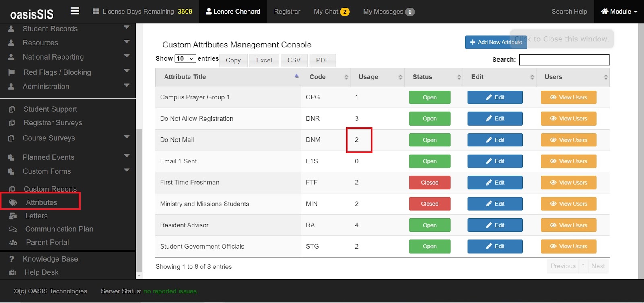This screenshot has height=303, width=644.
Task: Click the sidebar vertical scrollbar
Action: tap(139, 201)
